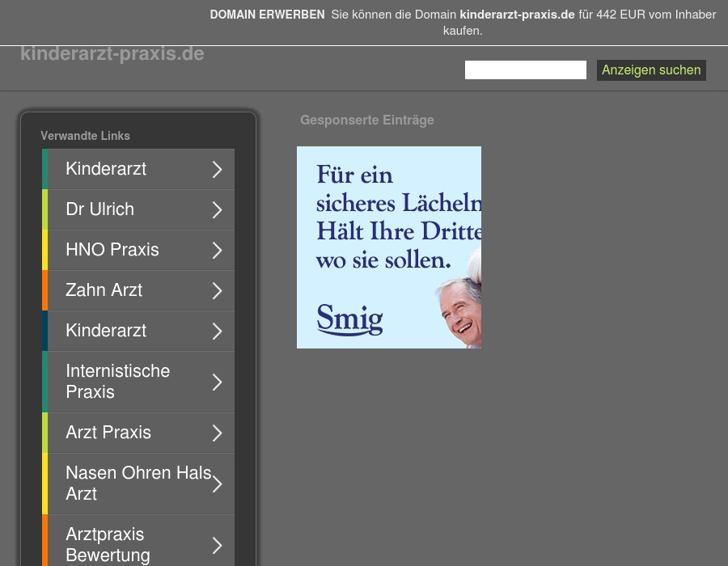The height and width of the screenshot is (566, 728).
Task: Click the DOMAIN ERWERBEN banner text
Action: click(267, 15)
